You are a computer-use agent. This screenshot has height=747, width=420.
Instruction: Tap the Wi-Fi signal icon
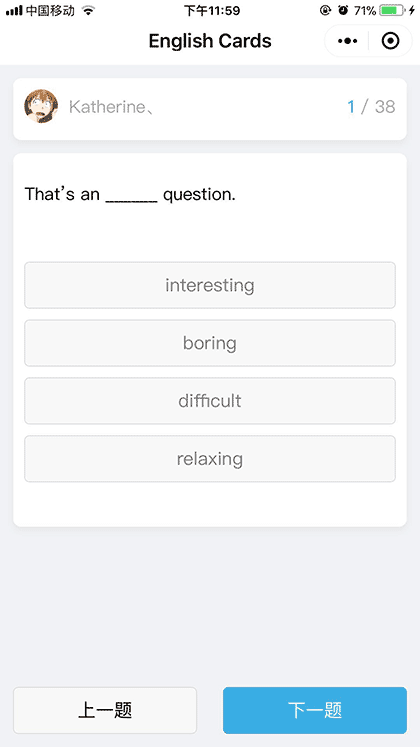[88, 10]
